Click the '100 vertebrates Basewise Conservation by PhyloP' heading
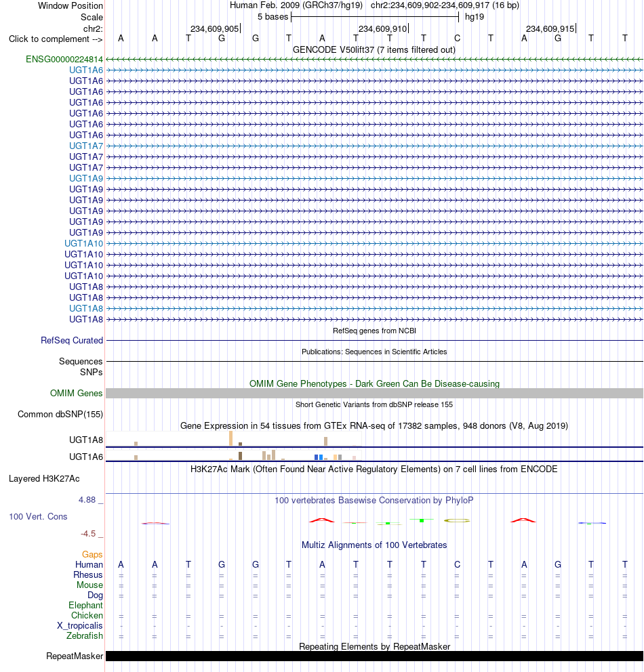 (374, 500)
